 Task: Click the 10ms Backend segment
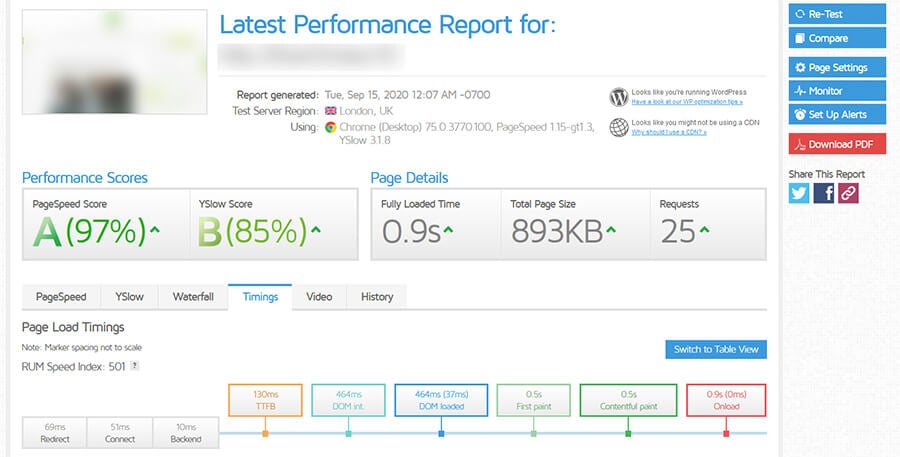(185, 433)
